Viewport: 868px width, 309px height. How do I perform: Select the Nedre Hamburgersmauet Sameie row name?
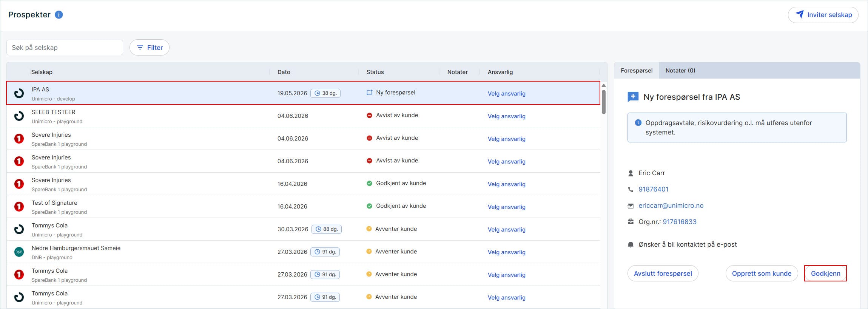[x=76, y=248]
